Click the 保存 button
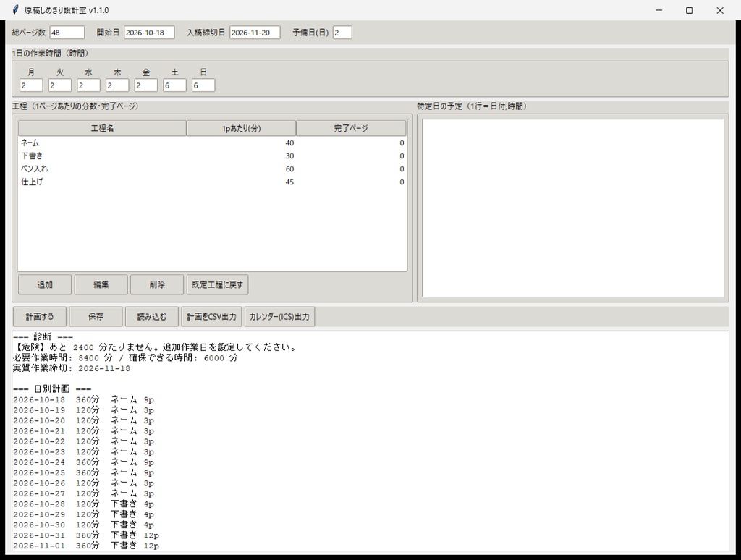Screen dimensions: 741x560 coord(96,317)
